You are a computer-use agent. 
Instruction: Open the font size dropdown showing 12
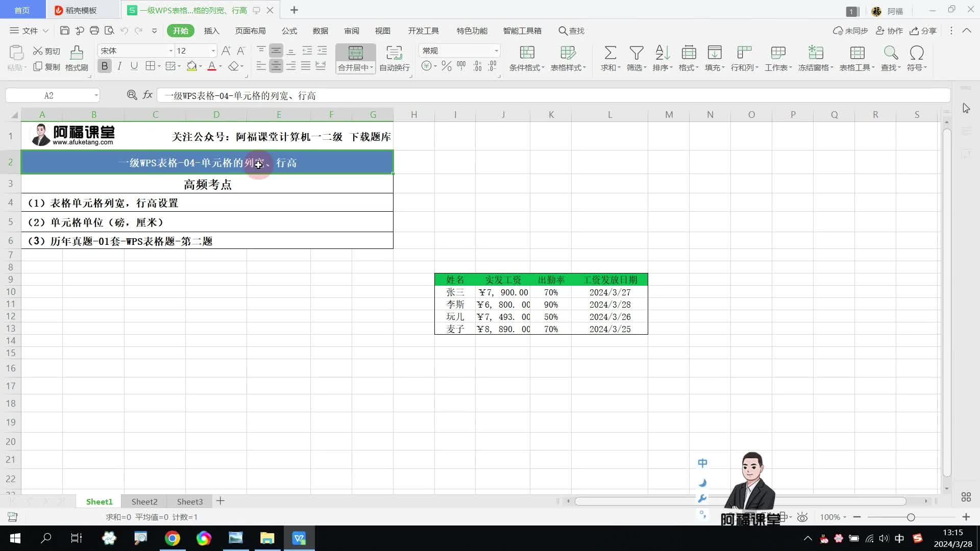(213, 51)
